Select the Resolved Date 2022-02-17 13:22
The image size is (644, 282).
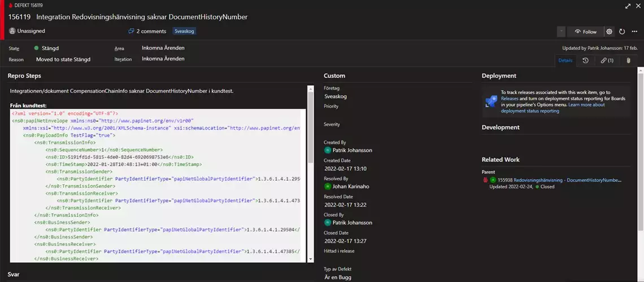(x=345, y=205)
